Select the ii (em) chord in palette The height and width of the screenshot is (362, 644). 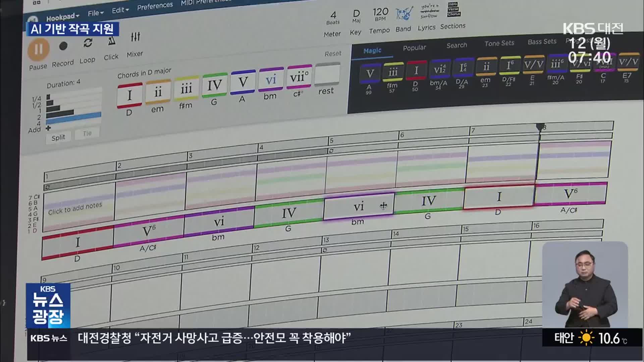pyautogui.click(x=158, y=92)
